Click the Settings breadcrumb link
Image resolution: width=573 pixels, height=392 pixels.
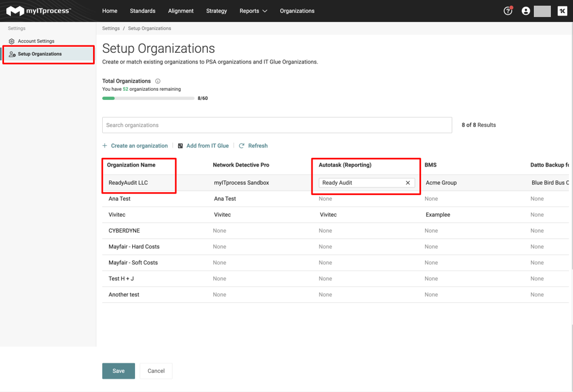111,28
